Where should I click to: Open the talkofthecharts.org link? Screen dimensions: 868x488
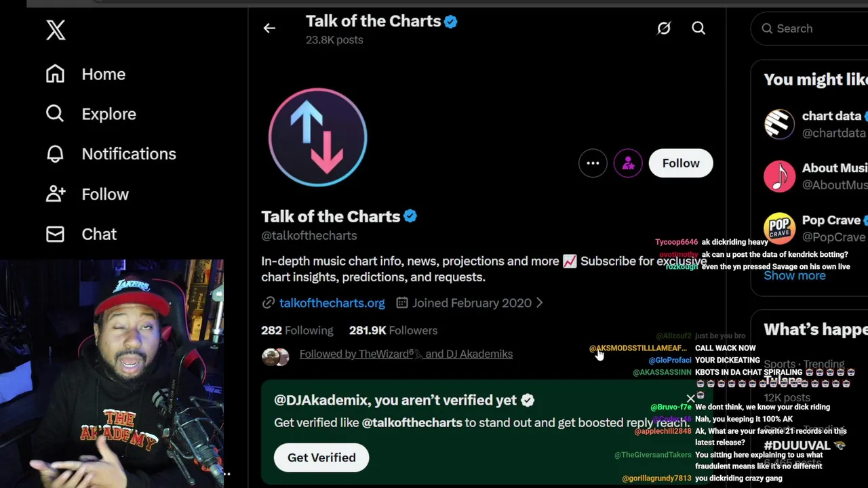click(332, 303)
